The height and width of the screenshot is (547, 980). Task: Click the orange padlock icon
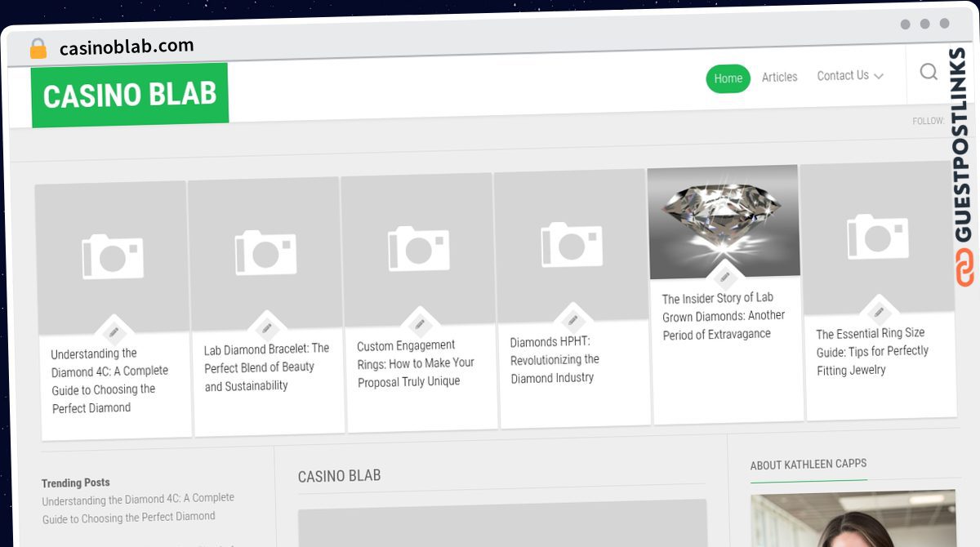click(38, 49)
